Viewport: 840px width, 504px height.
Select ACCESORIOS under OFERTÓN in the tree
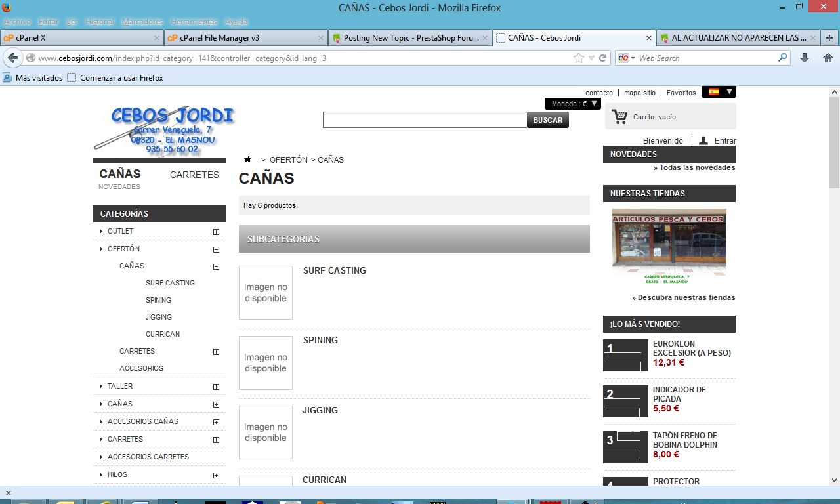pyautogui.click(x=141, y=368)
